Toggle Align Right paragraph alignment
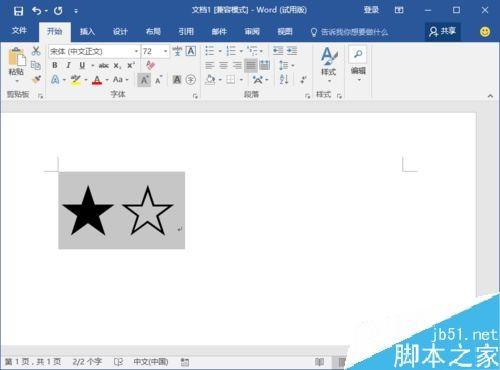This screenshot has height=370, width=500. [x=237, y=65]
